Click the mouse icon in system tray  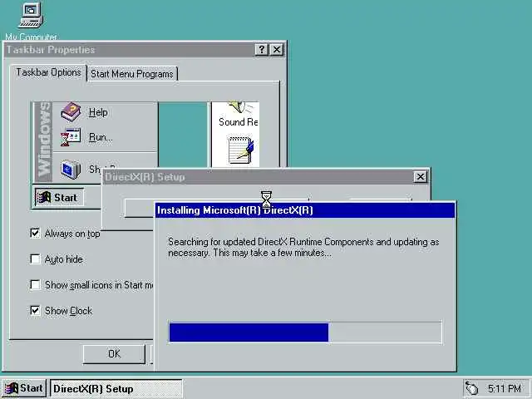pyautogui.click(x=471, y=388)
